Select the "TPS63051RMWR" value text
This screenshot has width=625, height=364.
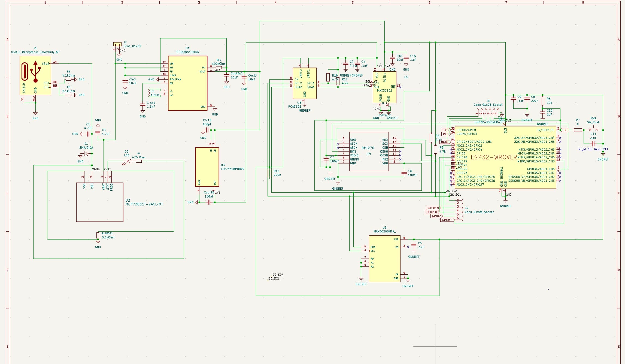[187, 52]
